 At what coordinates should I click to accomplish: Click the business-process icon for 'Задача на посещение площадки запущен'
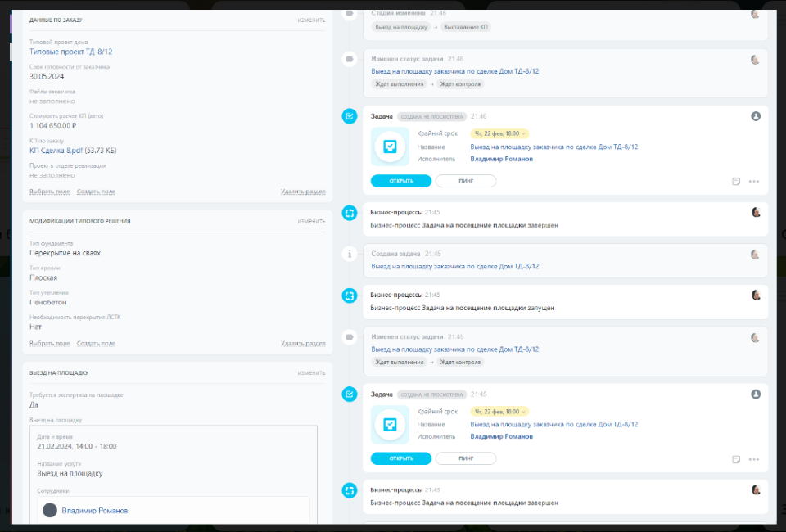point(350,295)
